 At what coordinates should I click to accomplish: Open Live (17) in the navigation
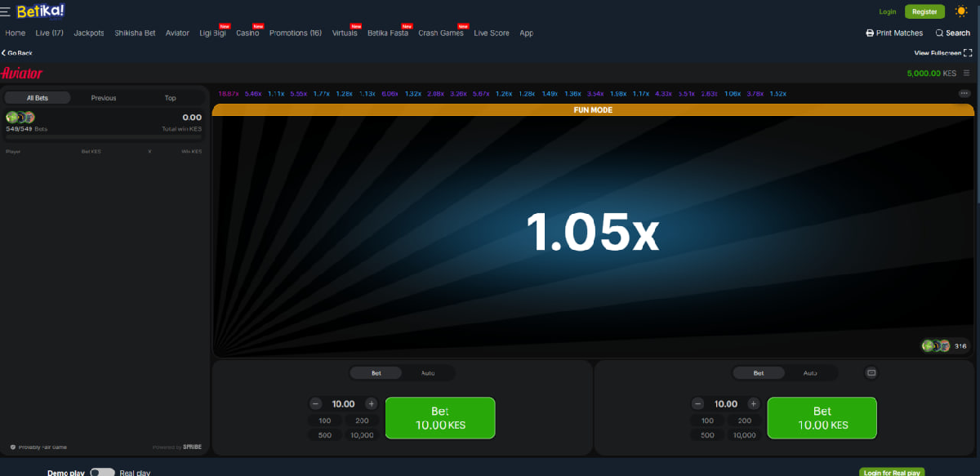[x=49, y=33]
